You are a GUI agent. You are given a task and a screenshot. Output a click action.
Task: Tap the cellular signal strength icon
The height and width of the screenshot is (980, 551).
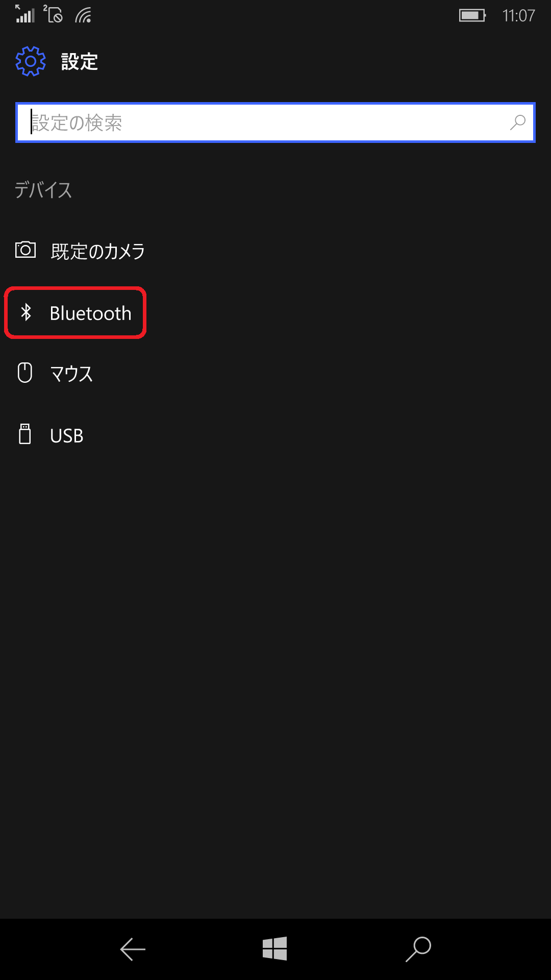tap(25, 14)
